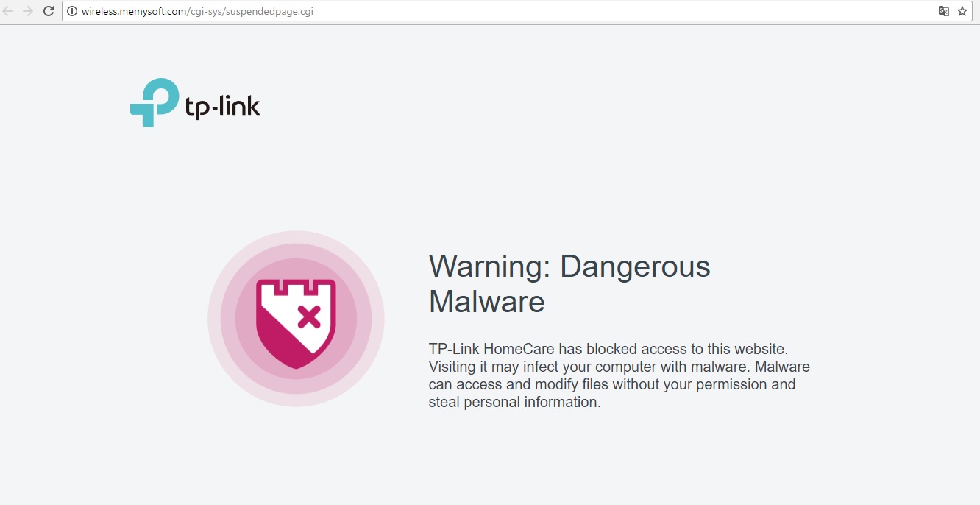Click the teal tp-link logo symbol
The width and height of the screenshot is (980, 505).
(155, 102)
